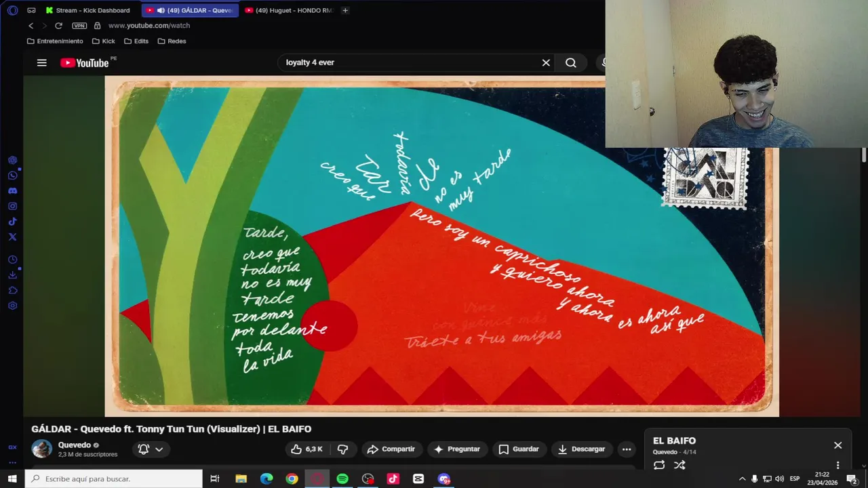Open the Kick bookmarks folder
The height and width of the screenshot is (488, 868).
pyautogui.click(x=104, y=41)
